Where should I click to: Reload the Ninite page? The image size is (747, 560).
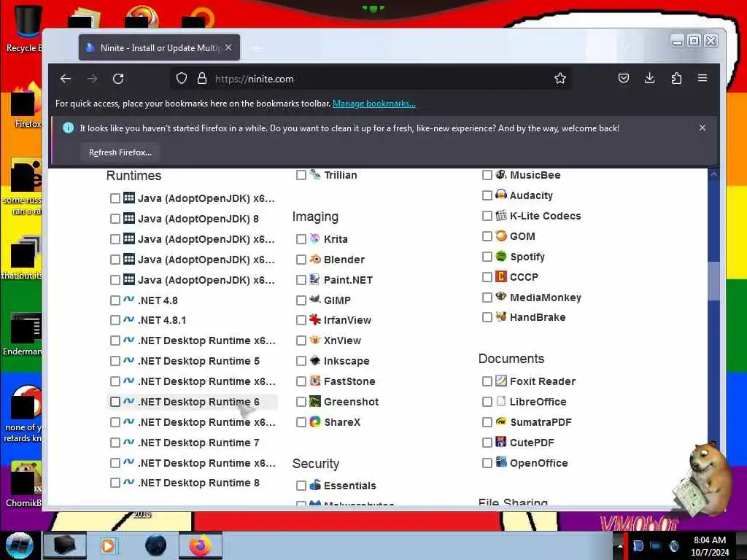point(118,79)
